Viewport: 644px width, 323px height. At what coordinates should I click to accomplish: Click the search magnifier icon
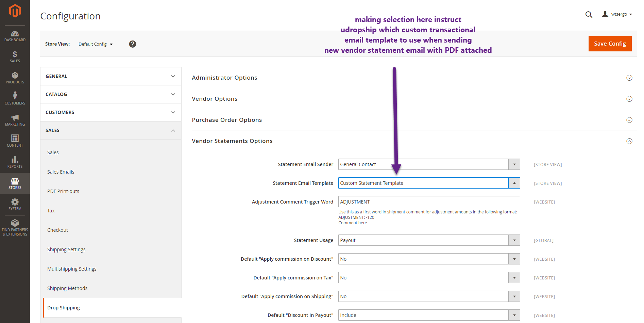(589, 15)
